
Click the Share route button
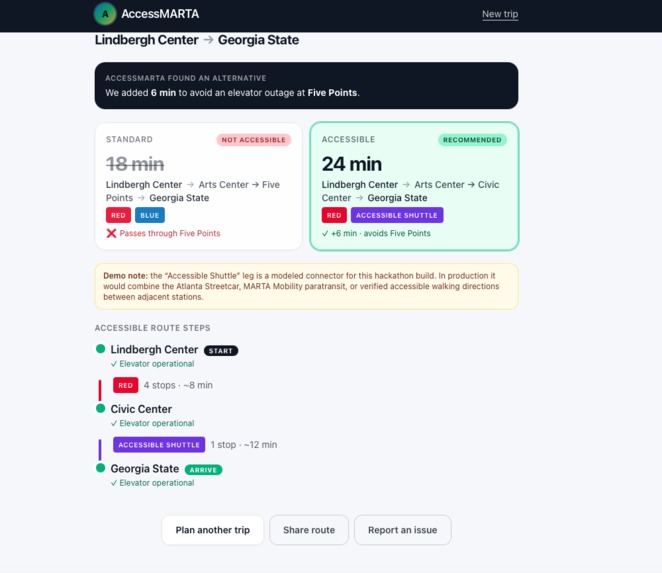(309, 530)
